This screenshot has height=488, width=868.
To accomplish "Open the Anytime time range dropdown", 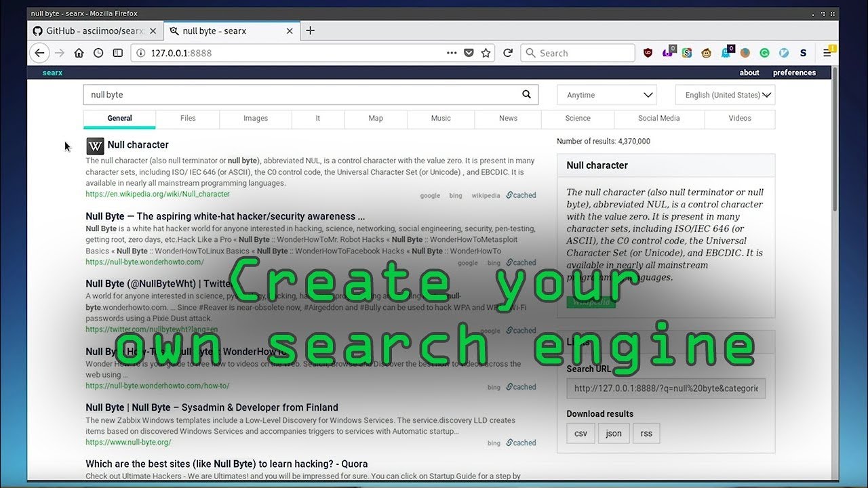I will (607, 95).
